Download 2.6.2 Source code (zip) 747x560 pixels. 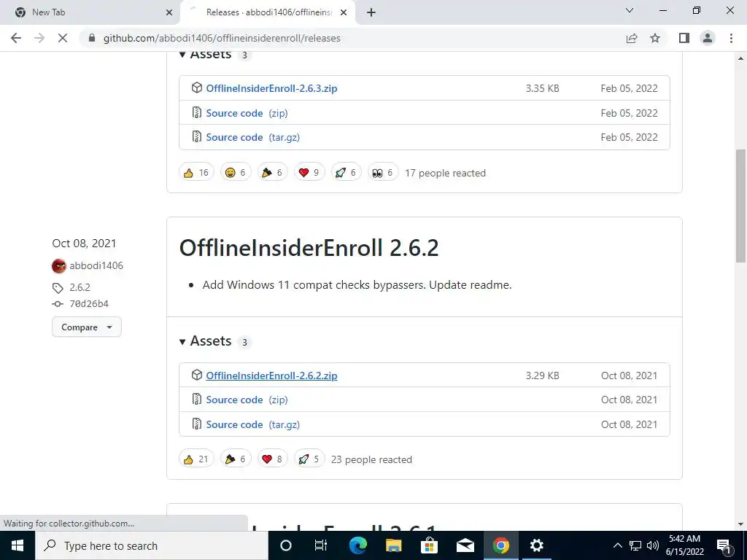(x=247, y=400)
